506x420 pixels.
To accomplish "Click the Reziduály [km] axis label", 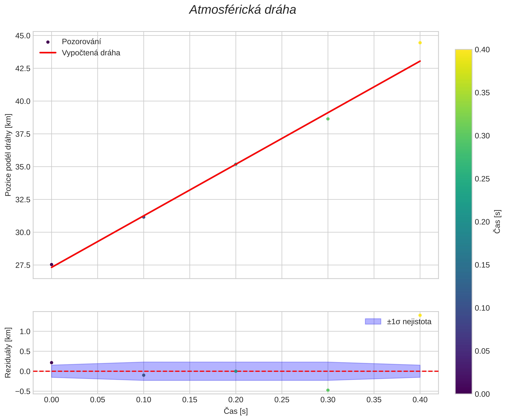I will (x=8, y=353).
